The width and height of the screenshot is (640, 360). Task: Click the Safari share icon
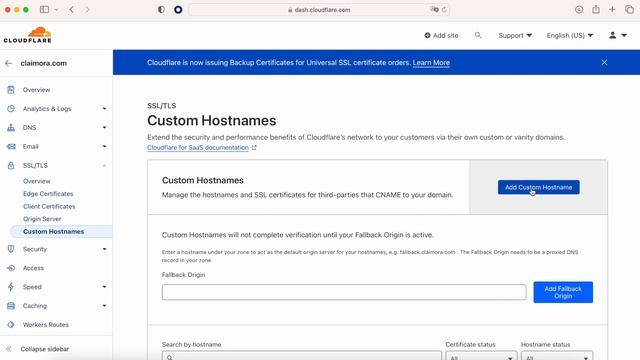coord(596,9)
